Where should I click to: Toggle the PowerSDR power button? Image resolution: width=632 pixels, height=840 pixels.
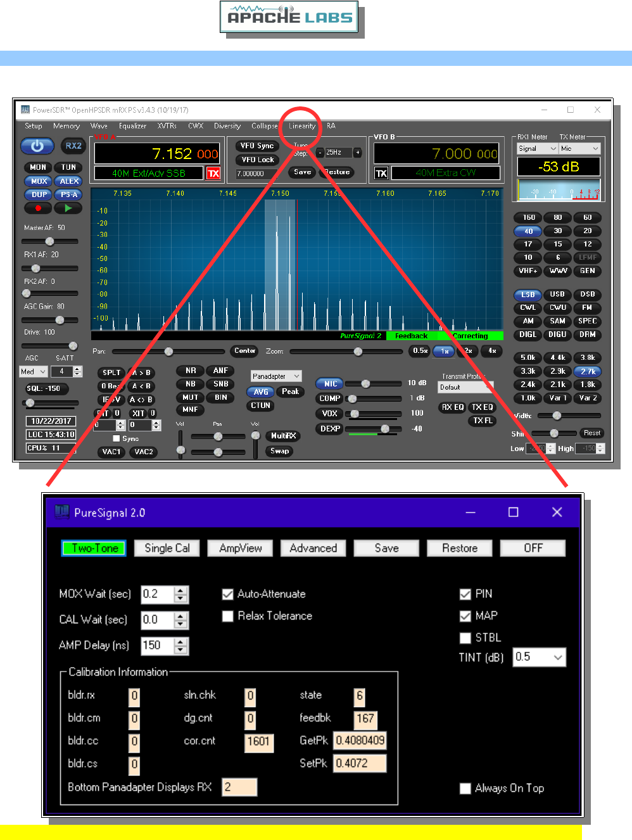(x=37, y=146)
